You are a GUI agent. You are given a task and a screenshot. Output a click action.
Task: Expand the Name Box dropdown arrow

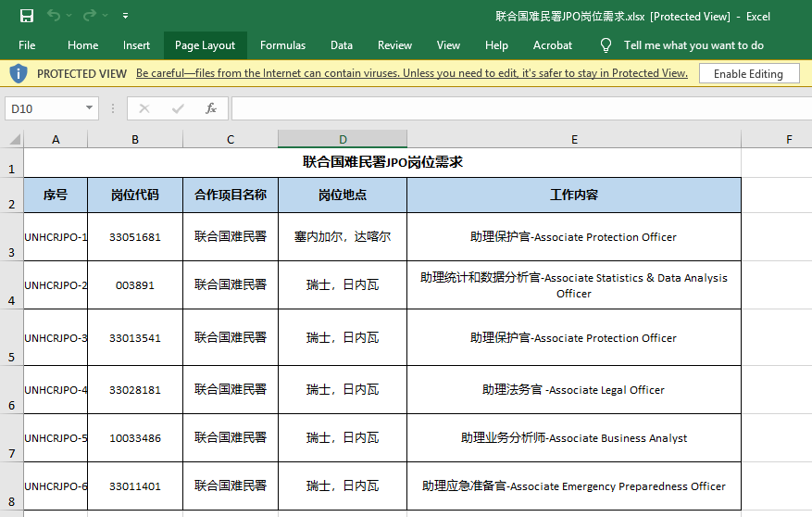pos(89,107)
